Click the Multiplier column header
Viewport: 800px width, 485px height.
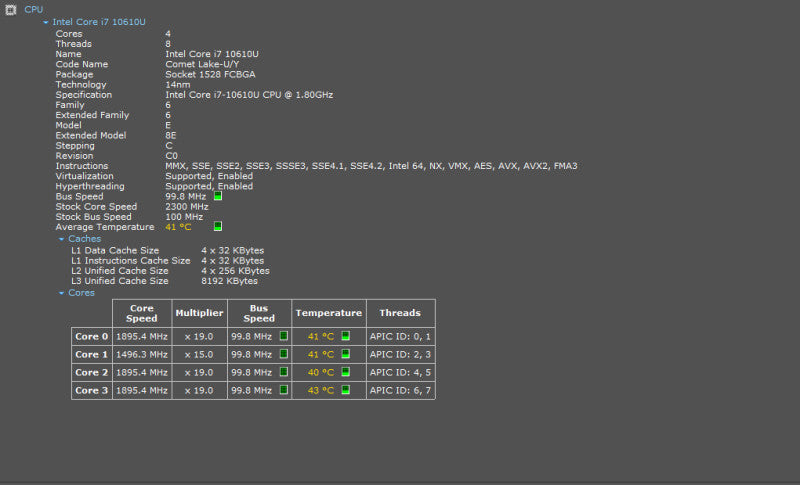199,313
